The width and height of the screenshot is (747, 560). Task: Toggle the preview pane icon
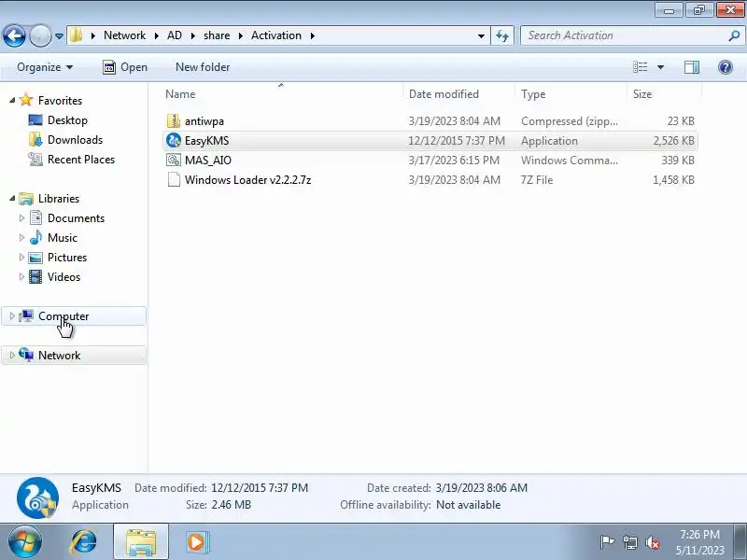692,67
